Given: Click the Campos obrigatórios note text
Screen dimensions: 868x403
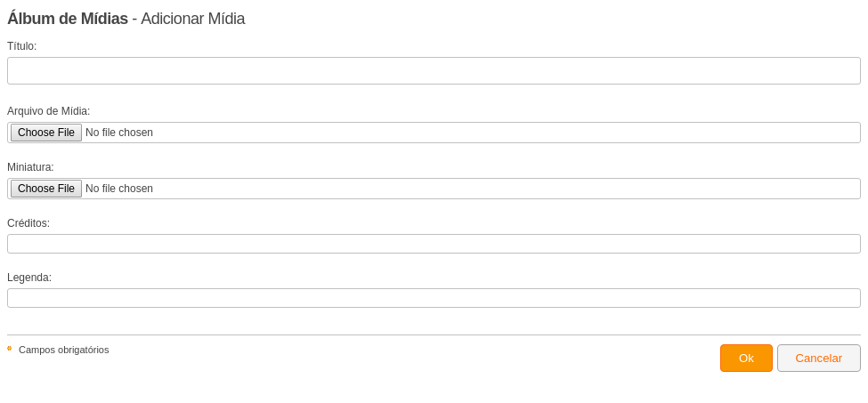Looking at the screenshot, I should pos(64,350).
